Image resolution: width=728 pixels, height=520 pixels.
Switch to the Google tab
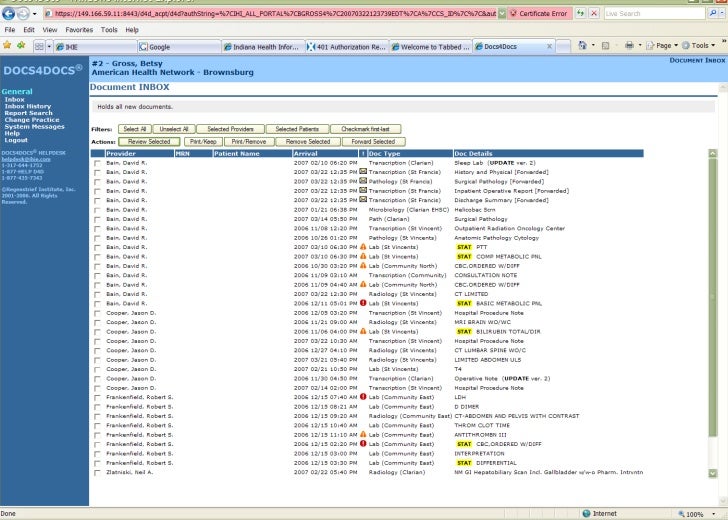179,47
